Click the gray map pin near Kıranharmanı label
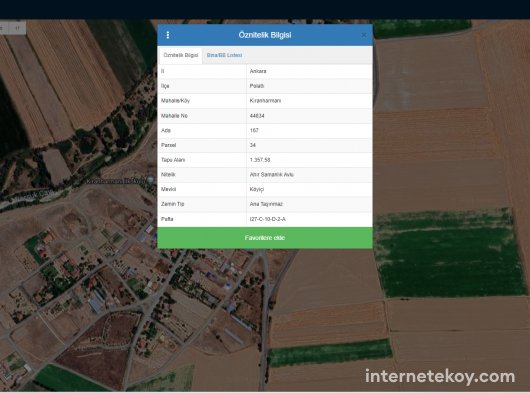This screenshot has height=393, width=530. click(150, 181)
